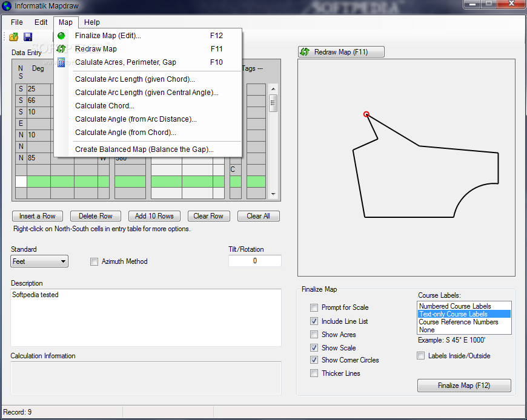Image resolution: width=527 pixels, height=420 pixels.
Task: Click the Deg cell showing 85
Action: 39,158
